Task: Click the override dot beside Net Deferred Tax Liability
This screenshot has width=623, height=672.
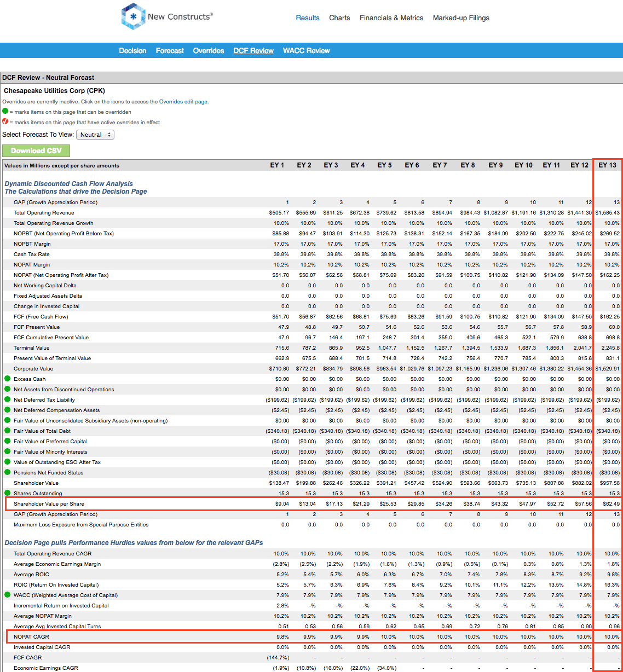Action: click(8, 399)
